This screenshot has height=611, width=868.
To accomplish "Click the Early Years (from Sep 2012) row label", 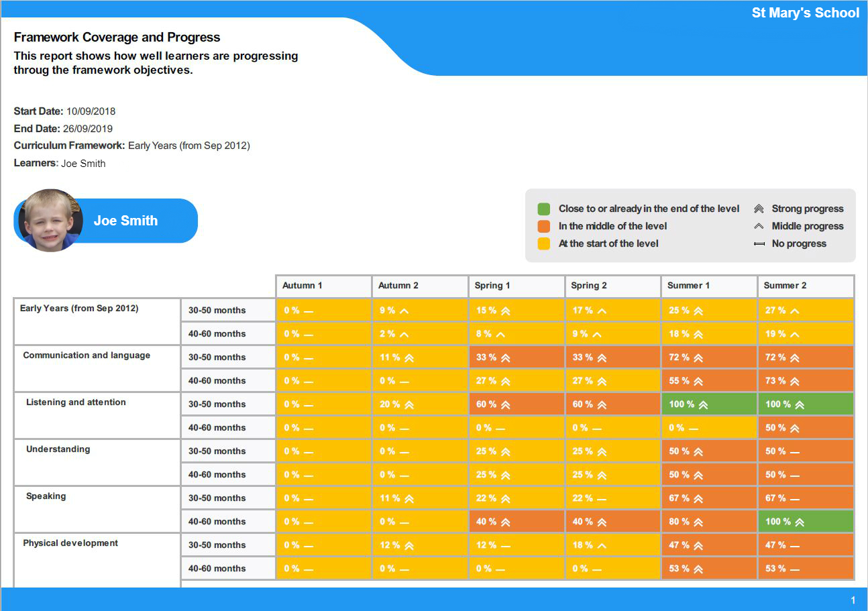I will pos(79,309).
